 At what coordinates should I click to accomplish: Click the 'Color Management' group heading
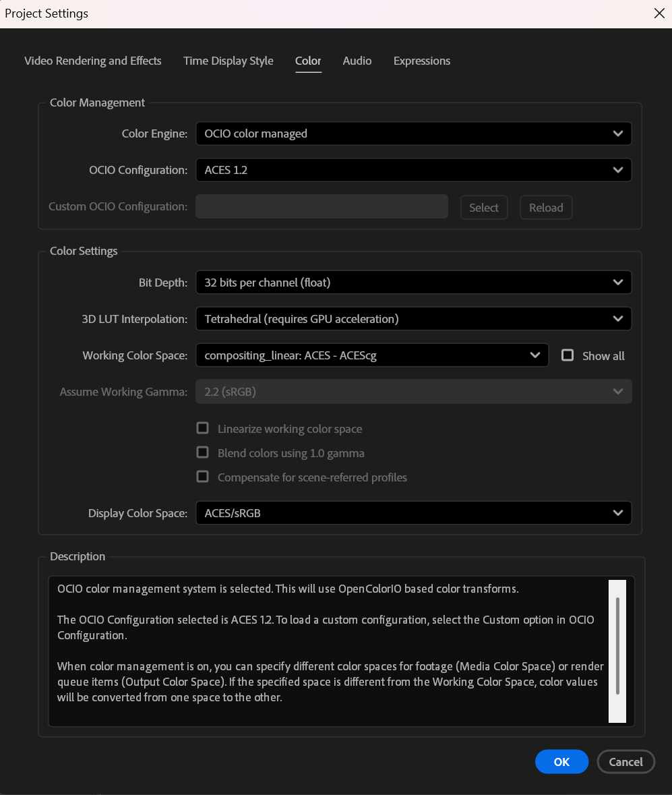(97, 102)
